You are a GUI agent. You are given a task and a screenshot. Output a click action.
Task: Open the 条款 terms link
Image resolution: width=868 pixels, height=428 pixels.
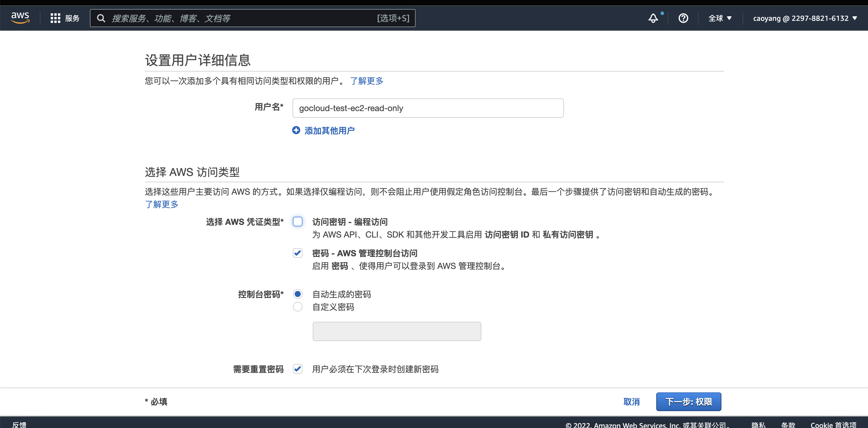point(788,424)
